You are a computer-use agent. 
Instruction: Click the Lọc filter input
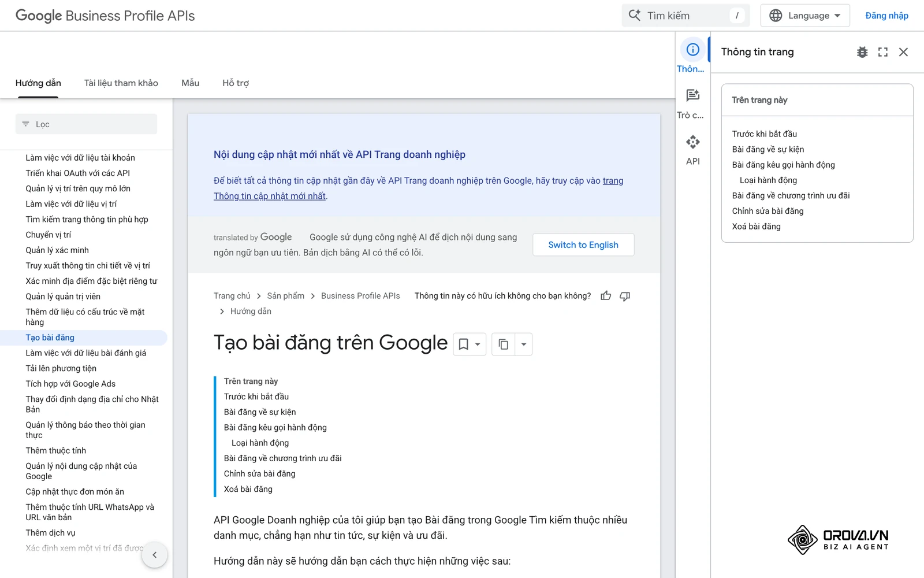86,124
